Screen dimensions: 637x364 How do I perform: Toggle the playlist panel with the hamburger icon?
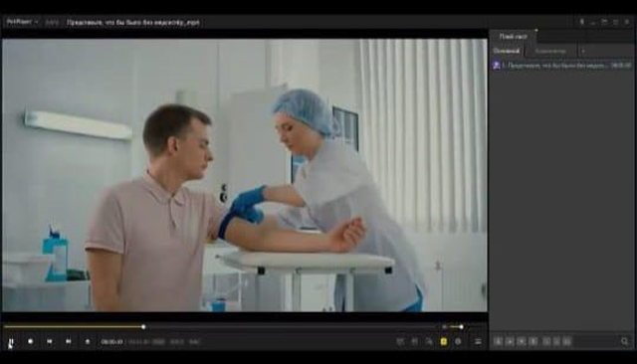478,342
